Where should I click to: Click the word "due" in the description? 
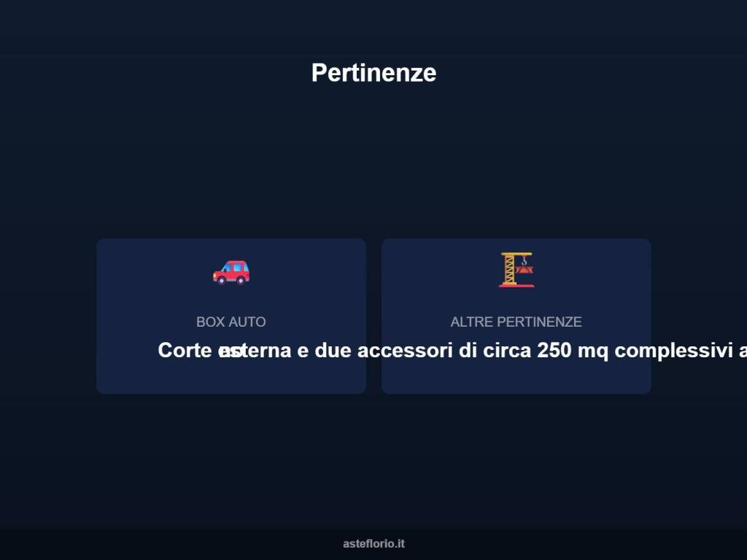(333, 351)
